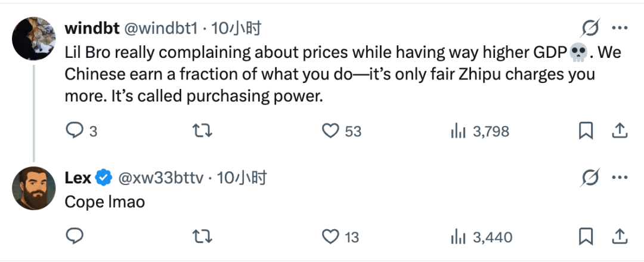
Task: Expand more options on Lex's tweet
Action: pyautogui.click(x=620, y=177)
